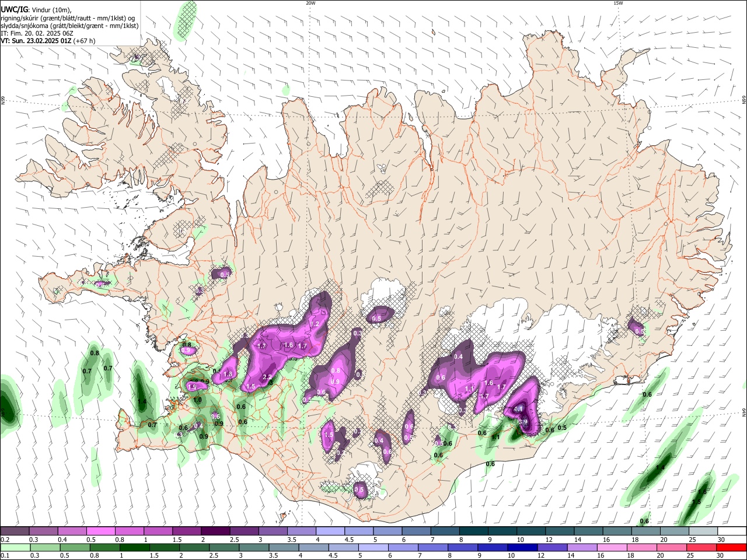Screen dimensions: 747x560
Task: Click the red 30 mm swatch in rain legend
Action: tap(732, 547)
